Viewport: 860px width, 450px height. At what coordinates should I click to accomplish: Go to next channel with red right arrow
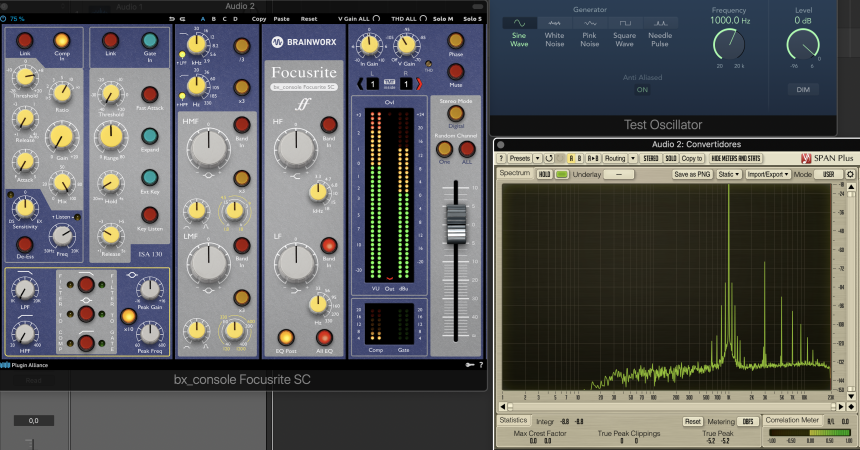pos(419,84)
